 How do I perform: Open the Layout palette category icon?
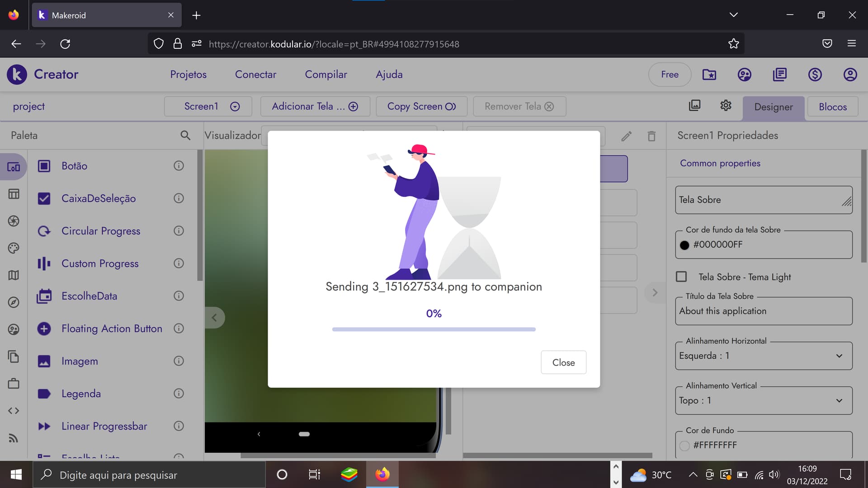pos(14,194)
